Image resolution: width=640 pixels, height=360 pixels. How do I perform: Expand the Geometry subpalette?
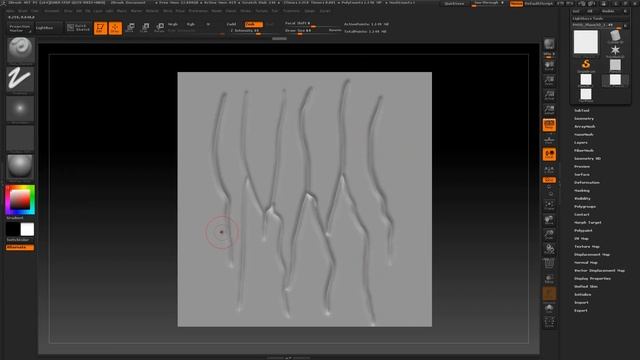coord(584,119)
